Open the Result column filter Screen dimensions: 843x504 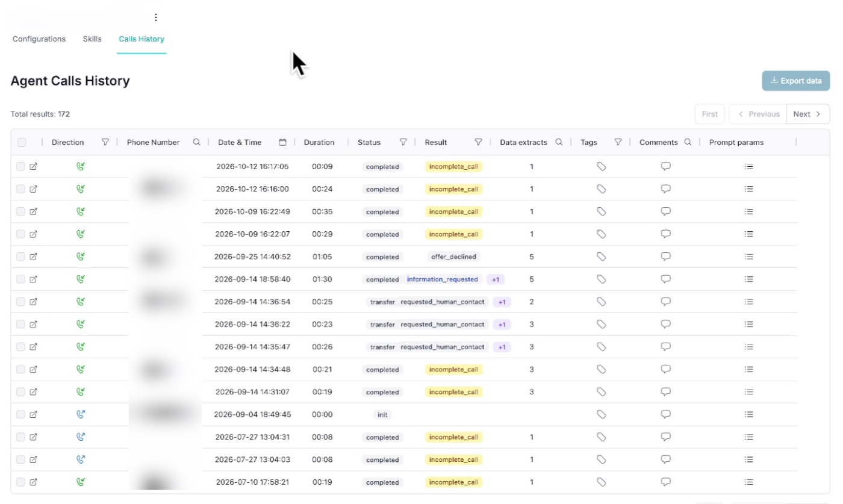tap(479, 143)
